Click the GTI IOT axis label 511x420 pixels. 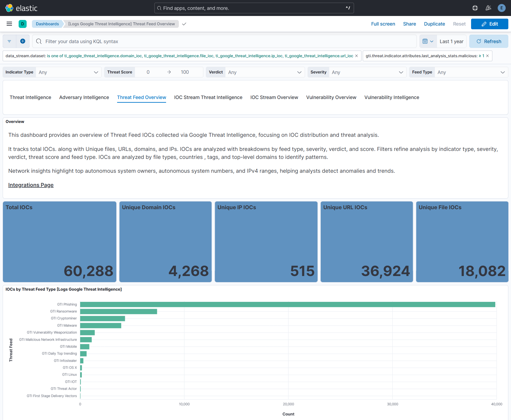71,382
